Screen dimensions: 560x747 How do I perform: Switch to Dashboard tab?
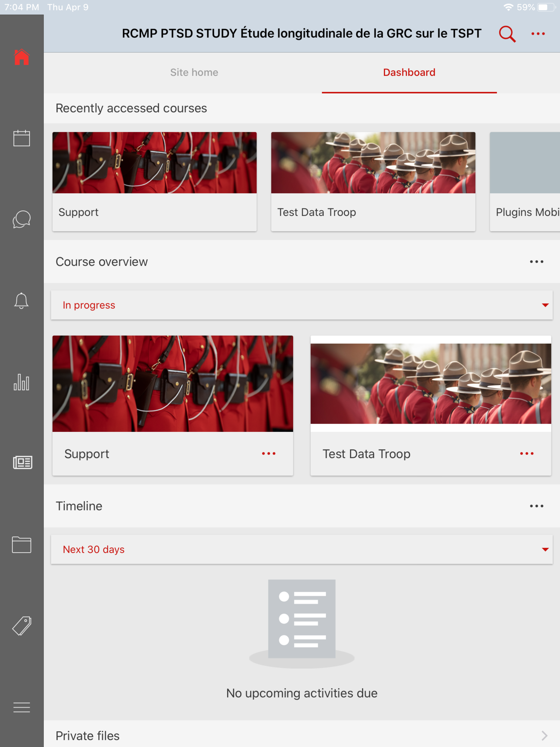[x=409, y=72]
